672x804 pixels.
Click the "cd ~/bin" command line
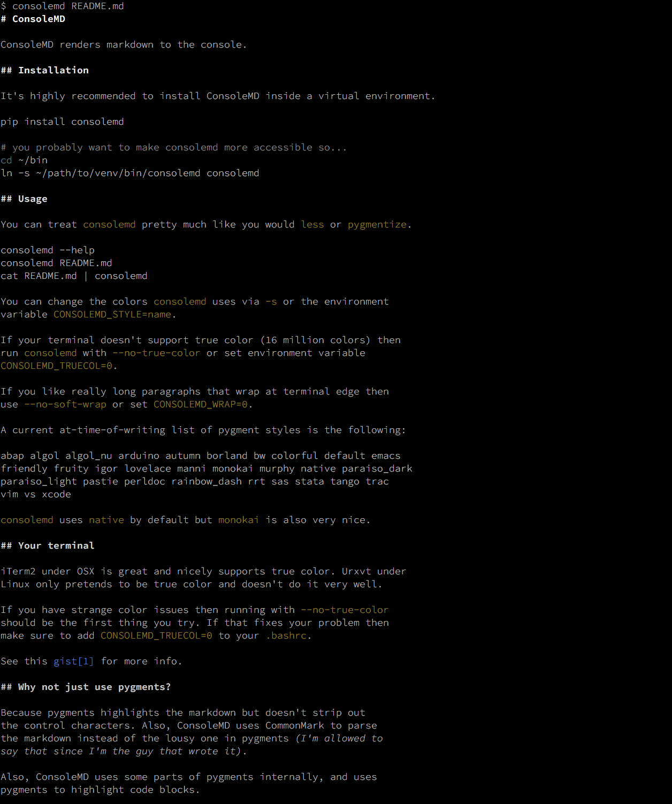(x=24, y=160)
